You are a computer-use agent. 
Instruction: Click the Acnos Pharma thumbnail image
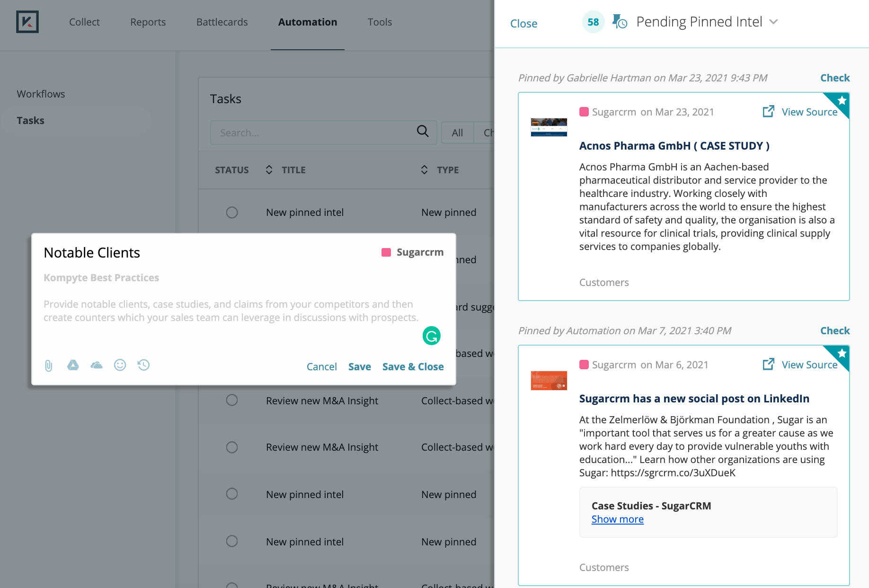(549, 127)
